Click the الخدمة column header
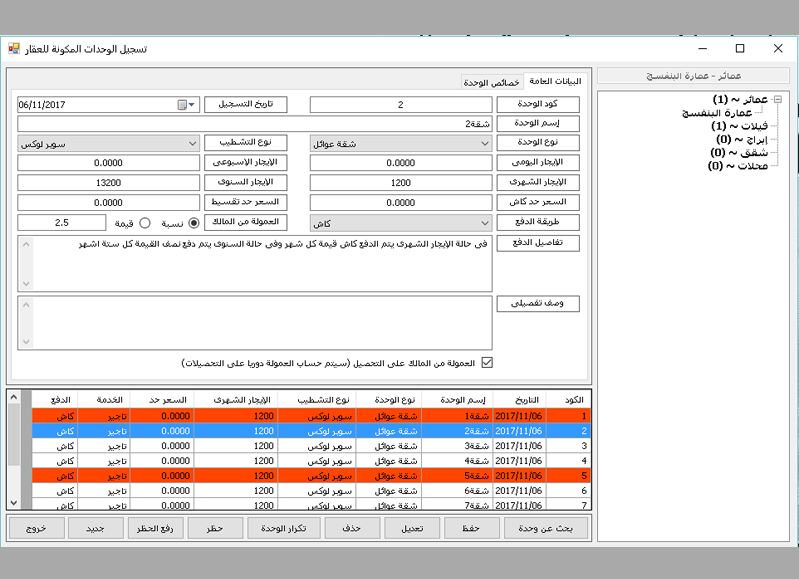799x579 pixels. [104, 400]
